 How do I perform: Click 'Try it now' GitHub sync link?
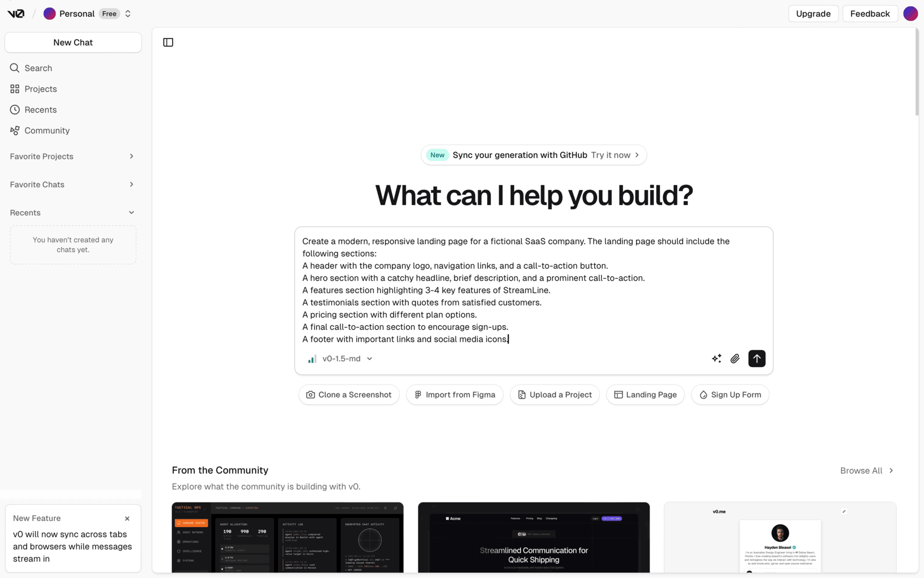pos(615,155)
